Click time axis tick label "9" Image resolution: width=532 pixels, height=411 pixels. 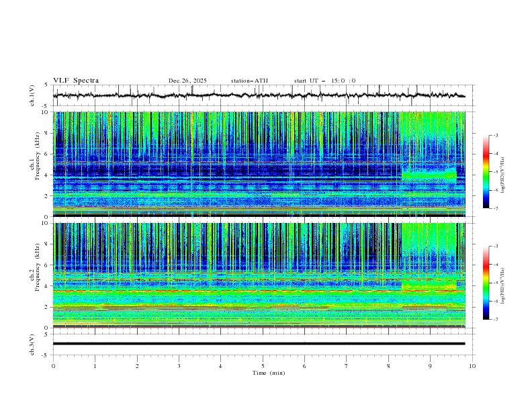430,366
